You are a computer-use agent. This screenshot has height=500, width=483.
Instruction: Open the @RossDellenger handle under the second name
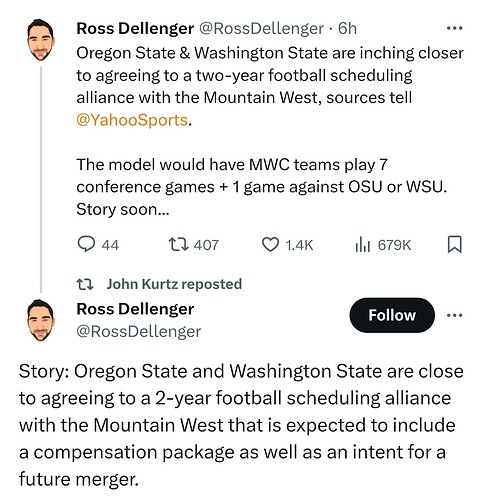pyautogui.click(x=139, y=331)
